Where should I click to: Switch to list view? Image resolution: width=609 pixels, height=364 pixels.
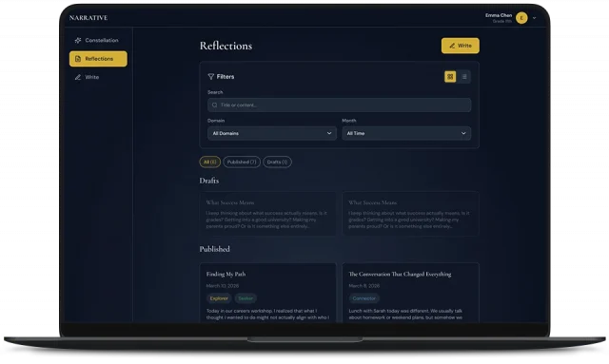(x=464, y=77)
